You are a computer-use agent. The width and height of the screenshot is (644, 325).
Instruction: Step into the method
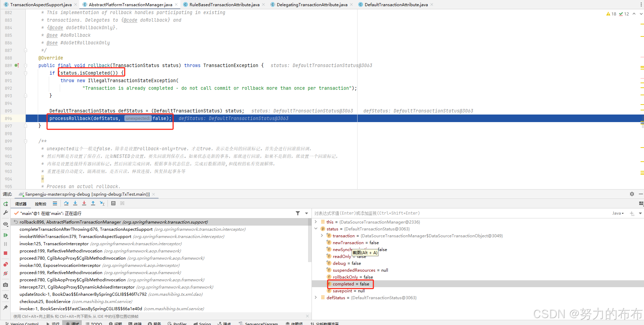75,204
